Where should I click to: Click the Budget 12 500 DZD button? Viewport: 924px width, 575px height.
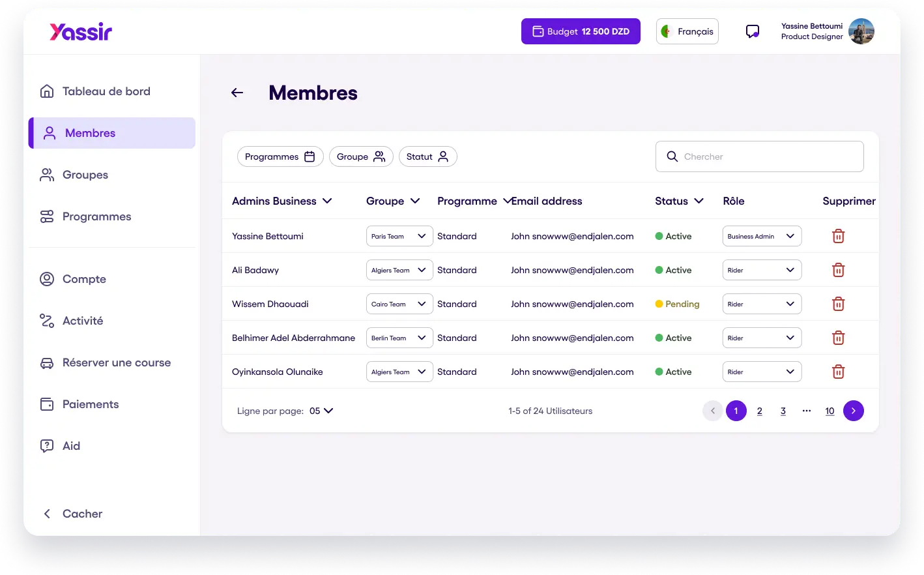581,31
